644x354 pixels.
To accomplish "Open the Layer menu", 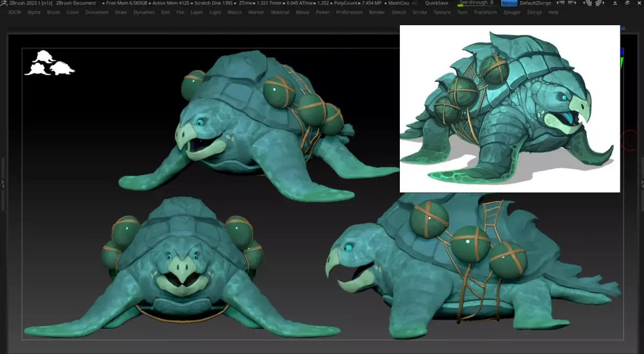I will pos(197,12).
